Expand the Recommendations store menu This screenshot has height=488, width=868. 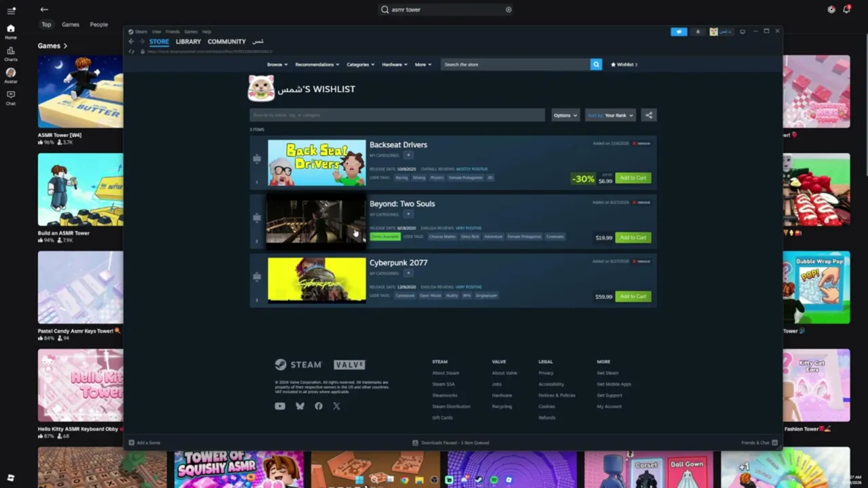pyautogui.click(x=317, y=64)
